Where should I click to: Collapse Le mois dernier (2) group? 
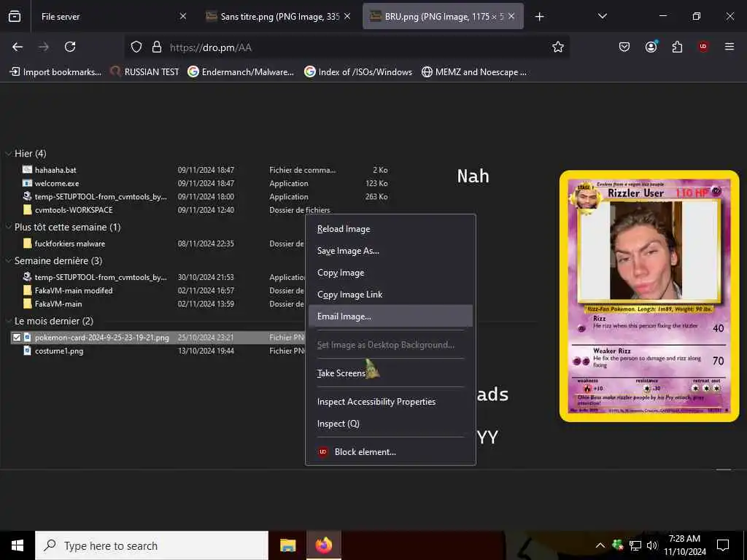[x=8, y=321]
